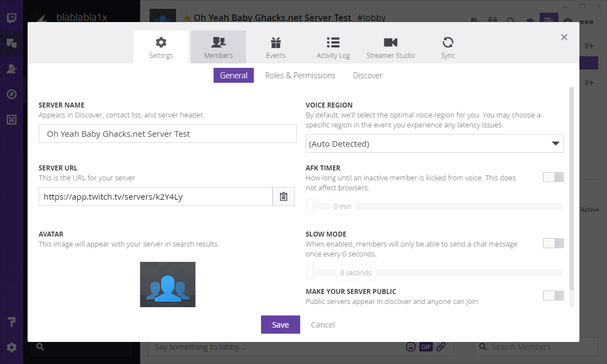The image size is (607, 364).
Task: Close the server settings dialog
Action: pyautogui.click(x=564, y=37)
